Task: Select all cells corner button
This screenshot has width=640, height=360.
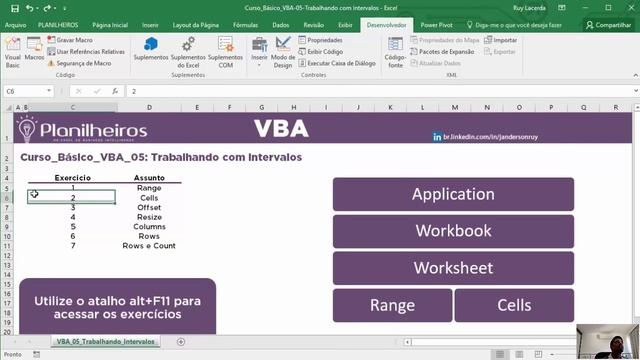Action: click(8, 108)
